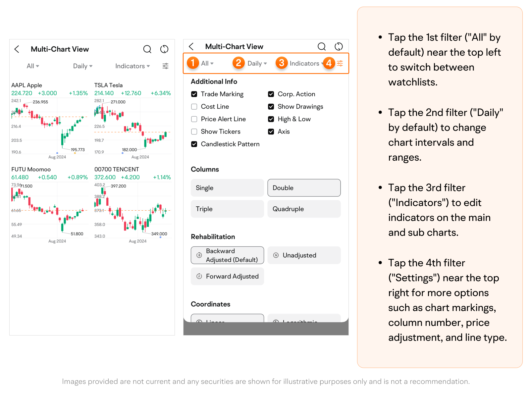
Task: Disable the High & Low checkbox
Action: pyautogui.click(x=271, y=119)
